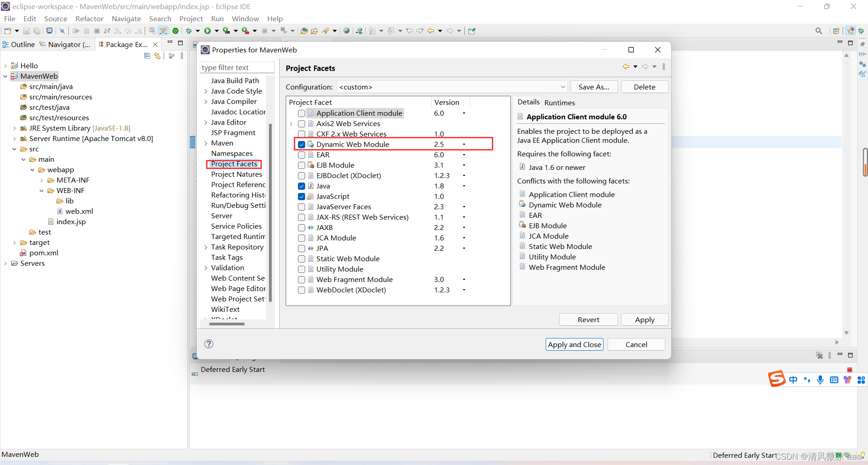Save the current file using toolbar icon
868x465 pixels.
coord(26,31)
